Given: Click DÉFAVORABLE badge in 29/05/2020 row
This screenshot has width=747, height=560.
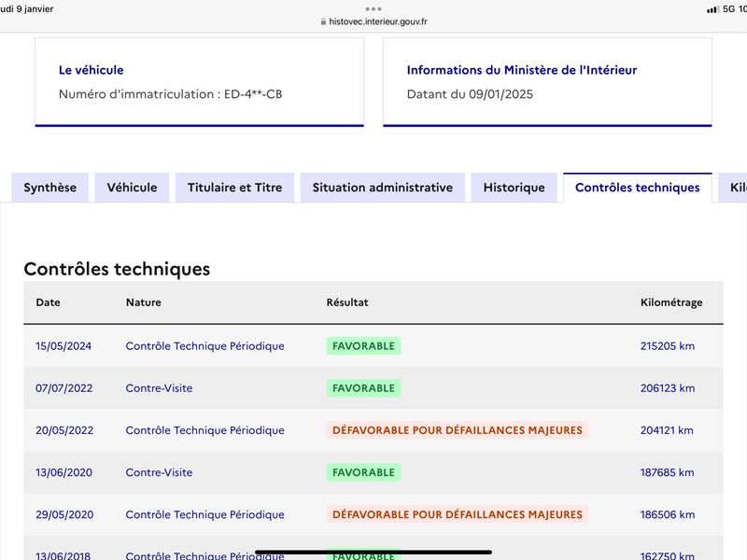Looking at the screenshot, I should point(458,515).
